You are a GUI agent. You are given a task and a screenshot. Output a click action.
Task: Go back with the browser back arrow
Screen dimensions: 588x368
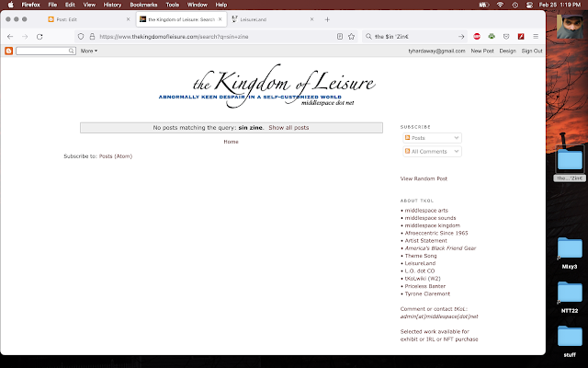10,37
